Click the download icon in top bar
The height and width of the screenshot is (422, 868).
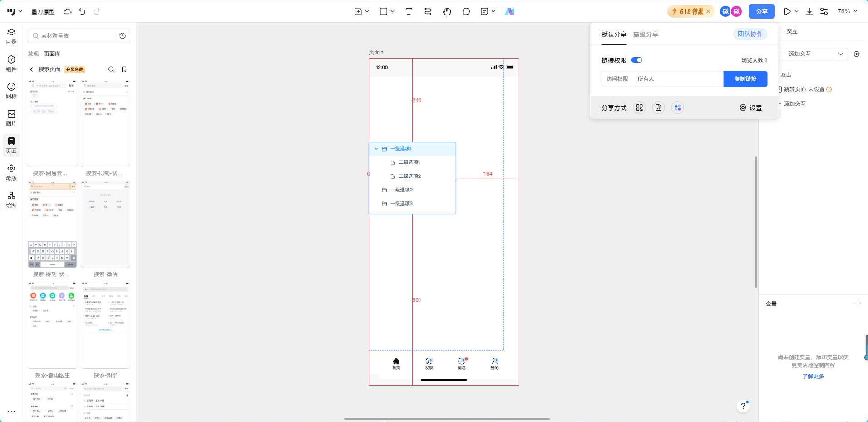809,11
